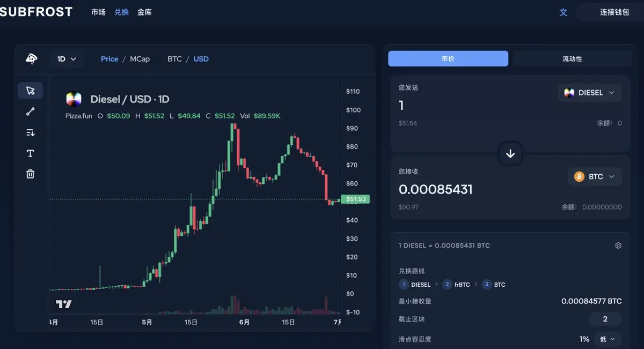The image size is (644, 349).
Task: Click the SUBFROST logo
Action: tap(36, 12)
